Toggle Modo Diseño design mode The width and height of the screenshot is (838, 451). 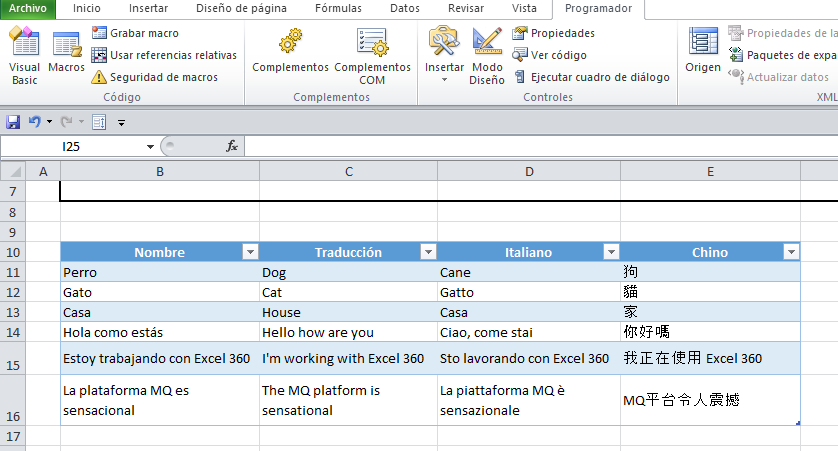pos(487,55)
